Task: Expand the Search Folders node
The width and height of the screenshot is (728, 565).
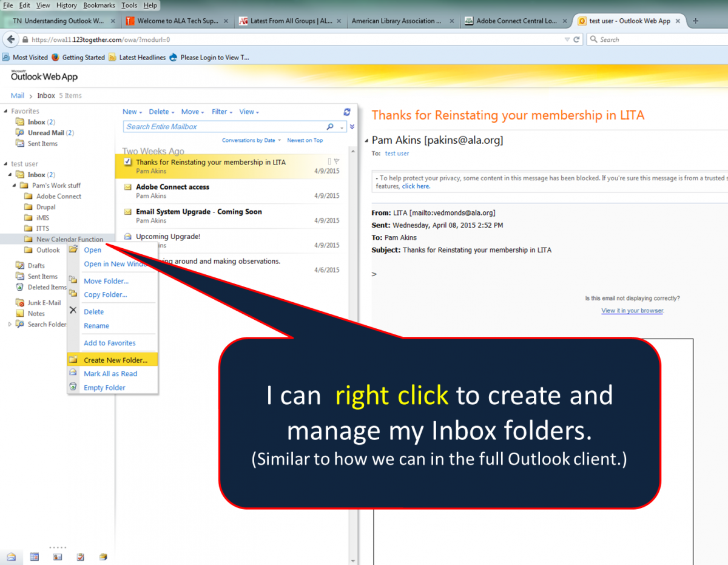Action: coord(10,325)
